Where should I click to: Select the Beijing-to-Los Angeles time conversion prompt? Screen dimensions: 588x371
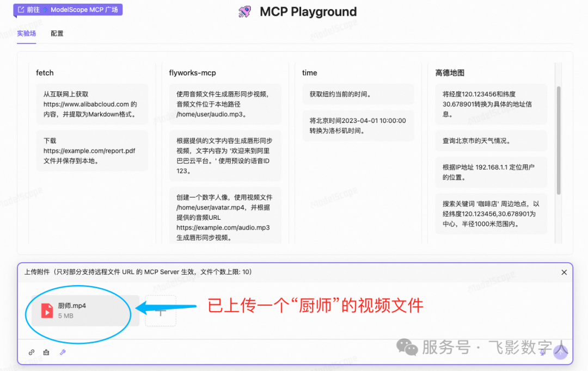tap(358, 126)
